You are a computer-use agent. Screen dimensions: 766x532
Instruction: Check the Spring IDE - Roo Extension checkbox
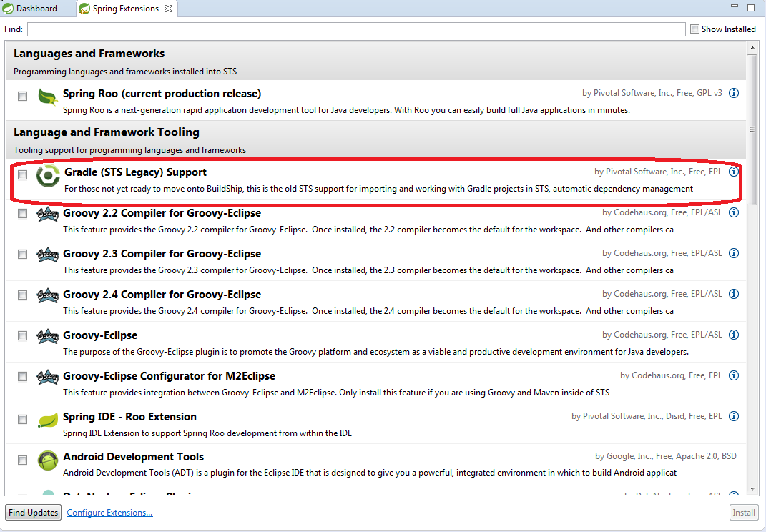pos(22,419)
